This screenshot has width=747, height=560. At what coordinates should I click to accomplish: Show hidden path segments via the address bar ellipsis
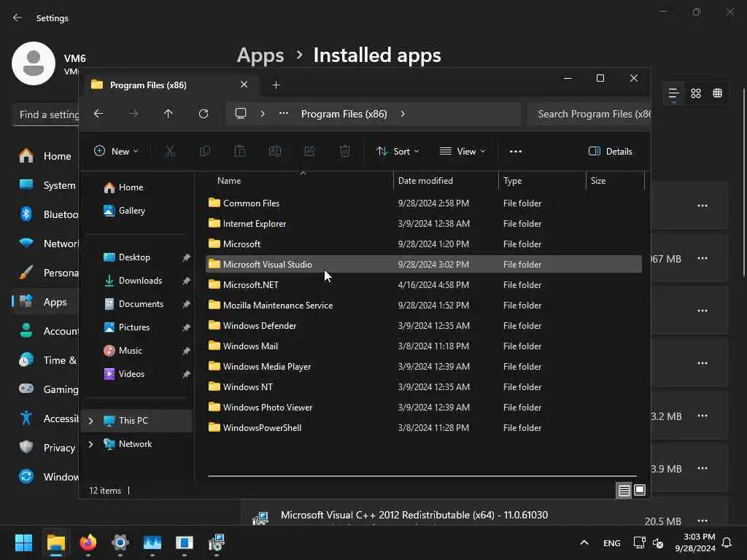coord(284,114)
